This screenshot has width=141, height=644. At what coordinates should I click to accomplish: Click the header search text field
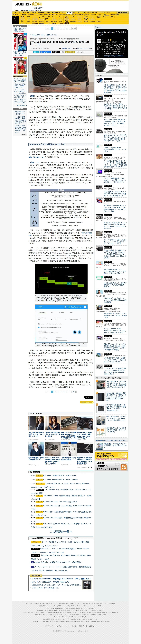[24, 8]
